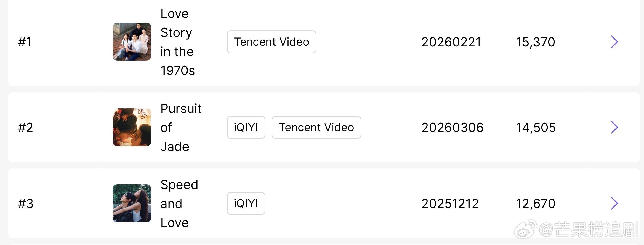Image resolution: width=644 pixels, height=245 pixels.
Task: Expand details arrow for rank #3 row
Action: pos(614,203)
